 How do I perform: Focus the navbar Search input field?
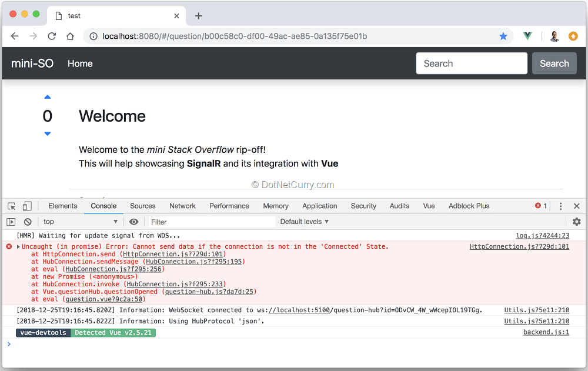[x=472, y=63]
